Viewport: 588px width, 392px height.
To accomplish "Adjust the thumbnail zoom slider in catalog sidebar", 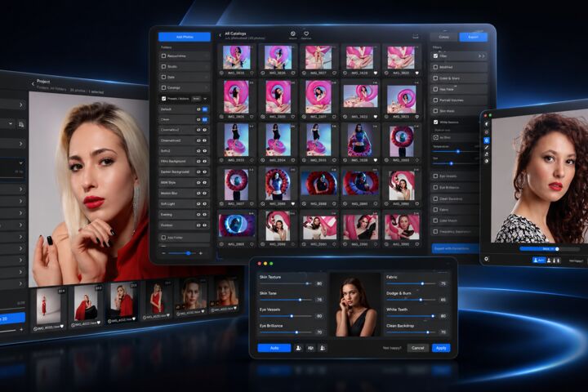I will point(182,254).
